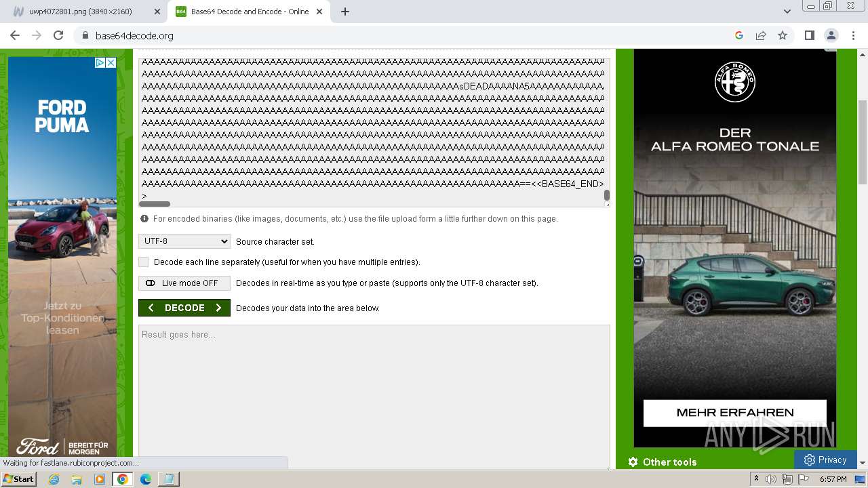Screen dimensions: 868x488
Task: Click the Source character set label
Action: (275, 241)
